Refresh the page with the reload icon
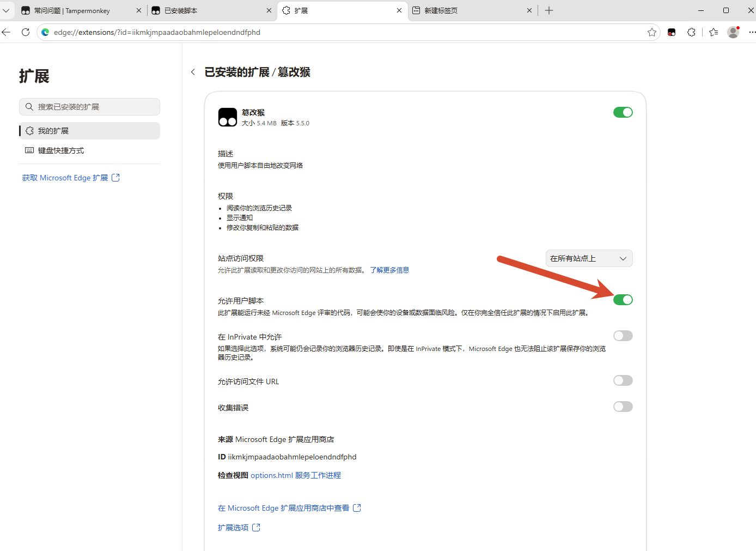Image resolution: width=756 pixels, height=551 pixels. click(x=26, y=32)
